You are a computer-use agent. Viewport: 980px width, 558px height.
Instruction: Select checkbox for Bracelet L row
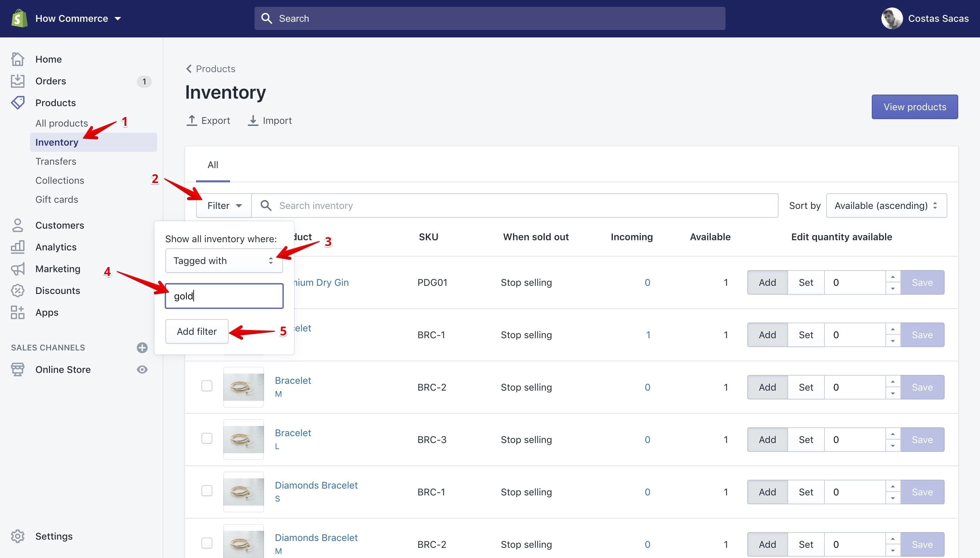207,438
